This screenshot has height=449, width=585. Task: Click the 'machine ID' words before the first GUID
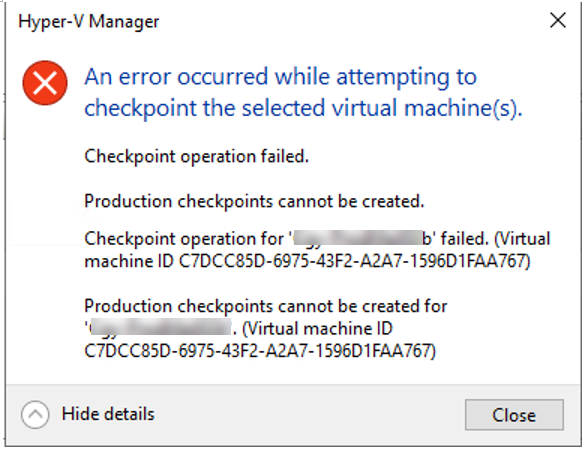pyautogui.click(x=129, y=261)
